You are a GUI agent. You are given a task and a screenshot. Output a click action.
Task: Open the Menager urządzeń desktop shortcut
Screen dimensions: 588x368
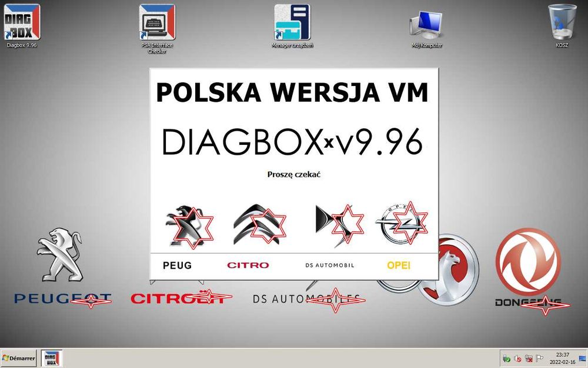pos(292,25)
